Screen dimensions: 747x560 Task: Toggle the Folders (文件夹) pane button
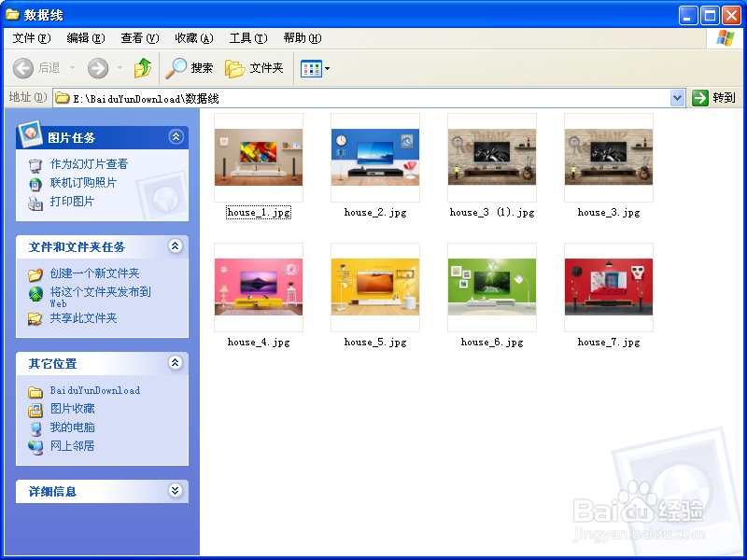(254, 68)
